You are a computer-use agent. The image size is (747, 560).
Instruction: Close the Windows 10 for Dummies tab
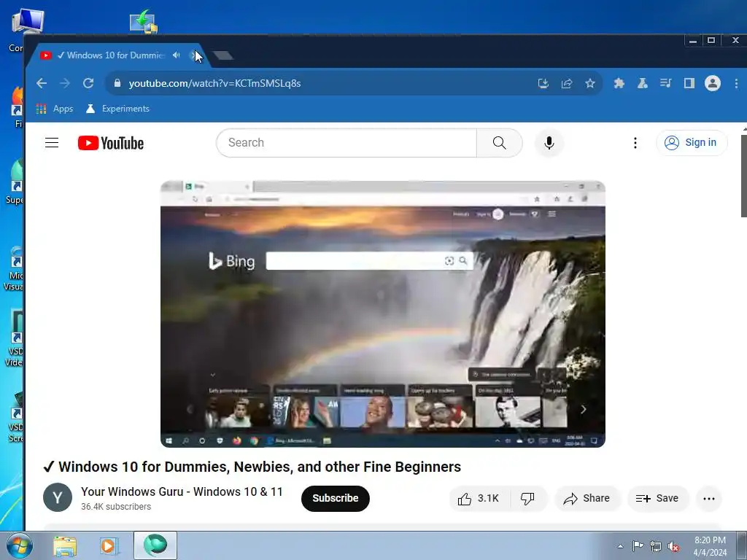click(194, 55)
